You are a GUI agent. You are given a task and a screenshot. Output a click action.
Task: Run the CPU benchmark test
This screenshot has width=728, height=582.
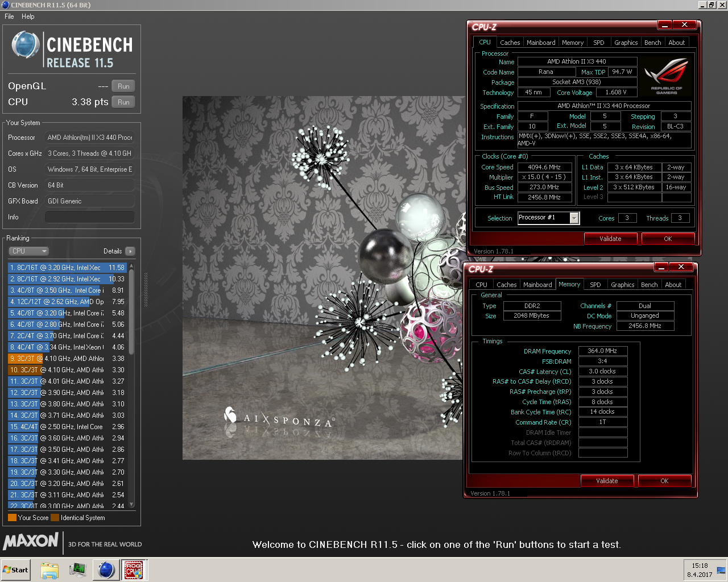click(123, 102)
